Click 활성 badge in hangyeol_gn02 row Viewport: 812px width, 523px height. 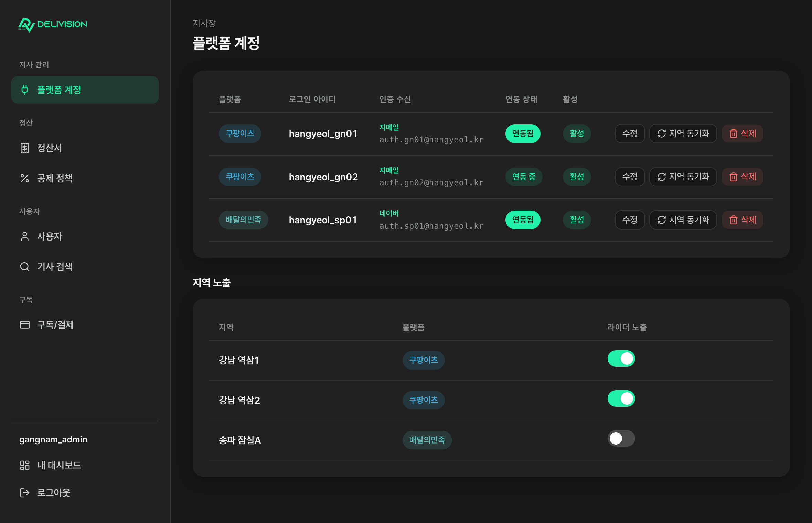point(577,177)
